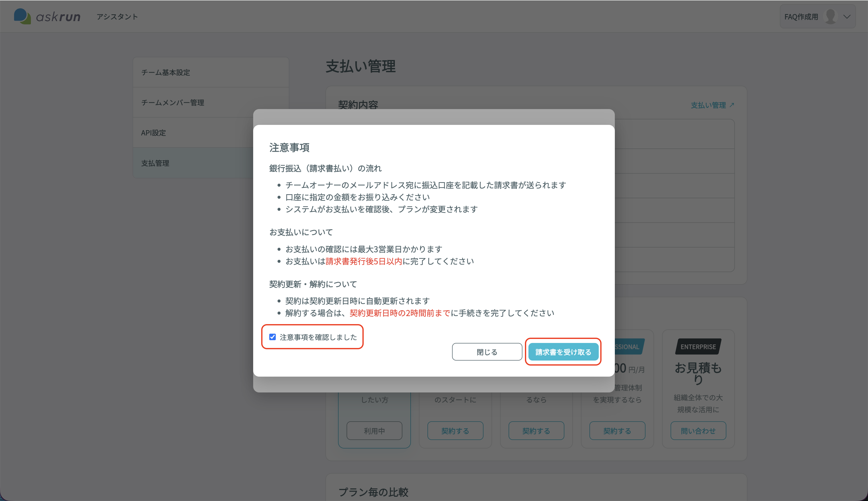868x501 pixels.
Task: Expand the FAQ作成用 account dropdown chevron
Action: click(847, 17)
